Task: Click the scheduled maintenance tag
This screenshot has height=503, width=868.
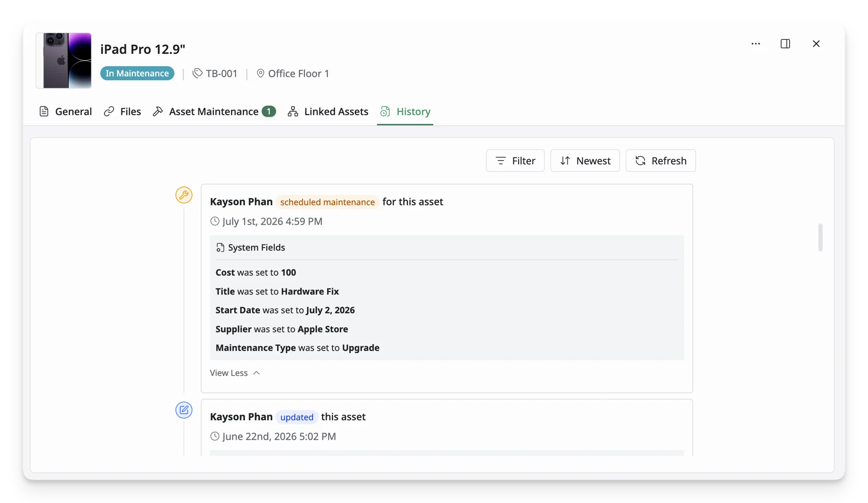Action: tap(327, 202)
